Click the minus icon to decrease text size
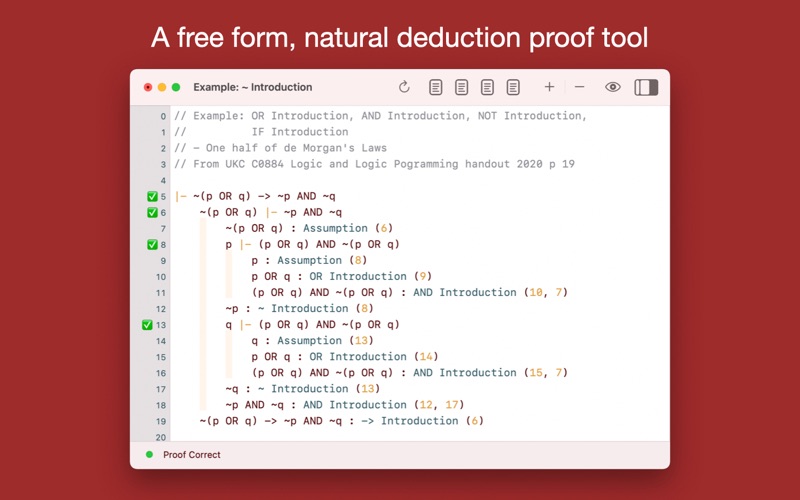The image size is (800, 500). (x=579, y=87)
